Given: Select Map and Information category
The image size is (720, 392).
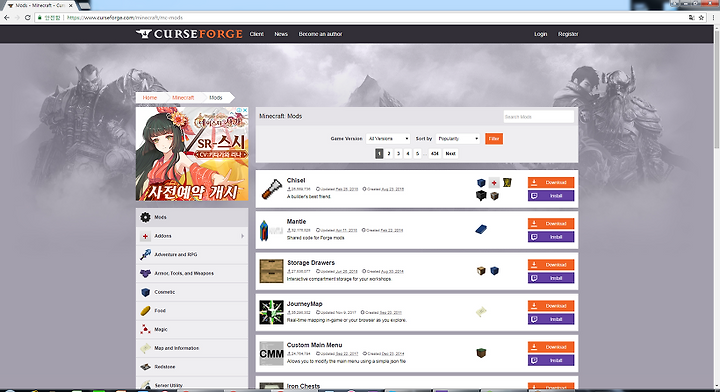Looking at the screenshot, I should point(192,348).
